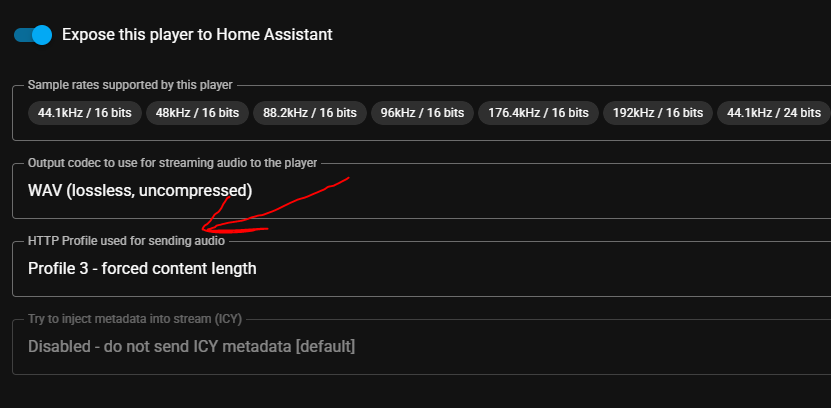Open the disabled ICY metadata dropdown
831x408 pixels.
coord(421,347)
